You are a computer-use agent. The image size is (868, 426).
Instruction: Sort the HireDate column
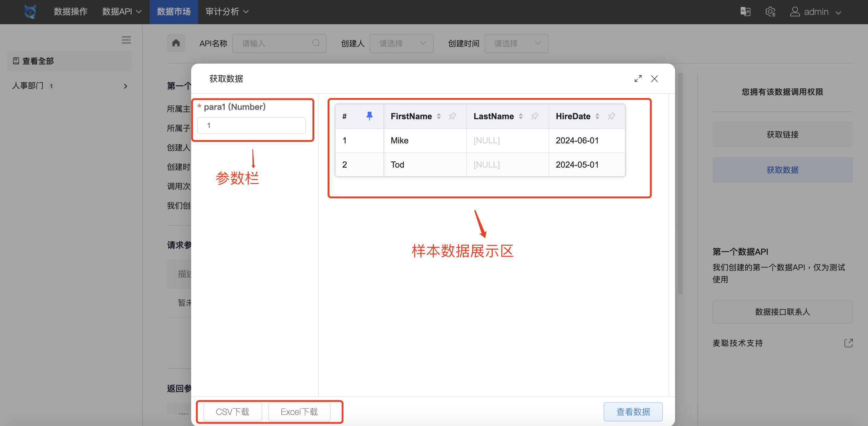pos(598,116)
